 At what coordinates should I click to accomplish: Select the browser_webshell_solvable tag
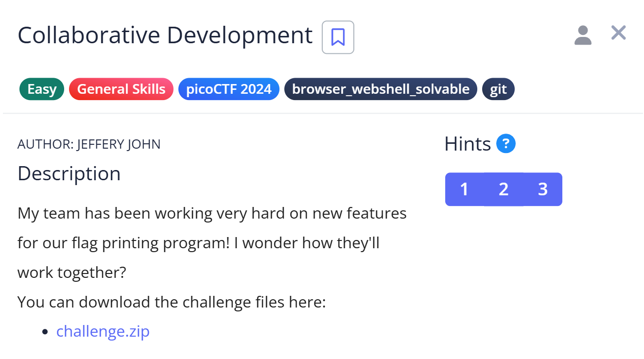381,89
